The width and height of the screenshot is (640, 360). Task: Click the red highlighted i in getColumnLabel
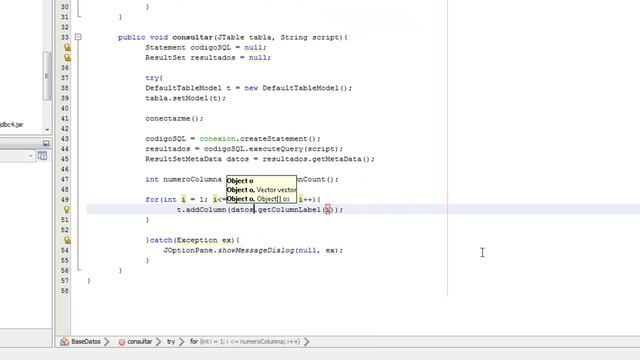(x=327, y=210)
